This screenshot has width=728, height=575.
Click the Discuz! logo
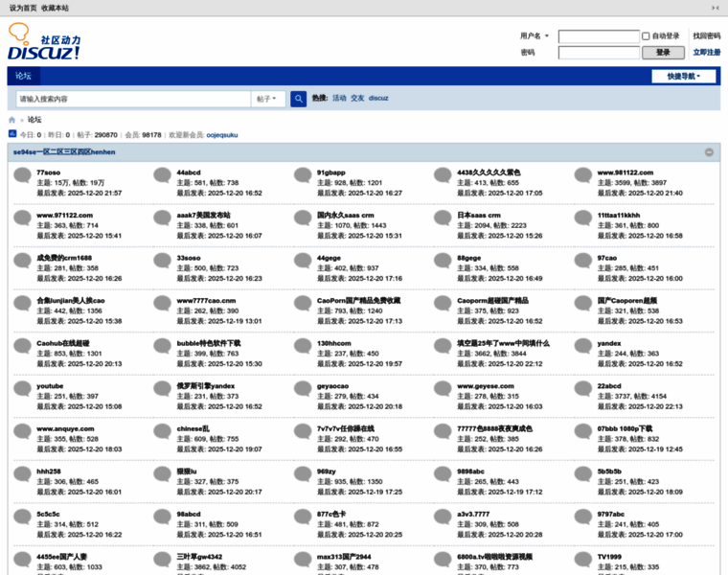tap(44, 41)
